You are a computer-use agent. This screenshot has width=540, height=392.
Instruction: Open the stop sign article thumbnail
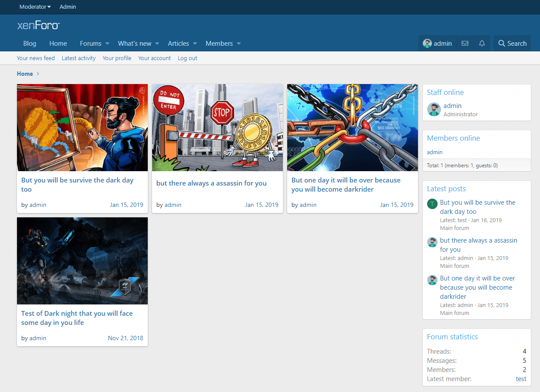click(x=217, y=127)
